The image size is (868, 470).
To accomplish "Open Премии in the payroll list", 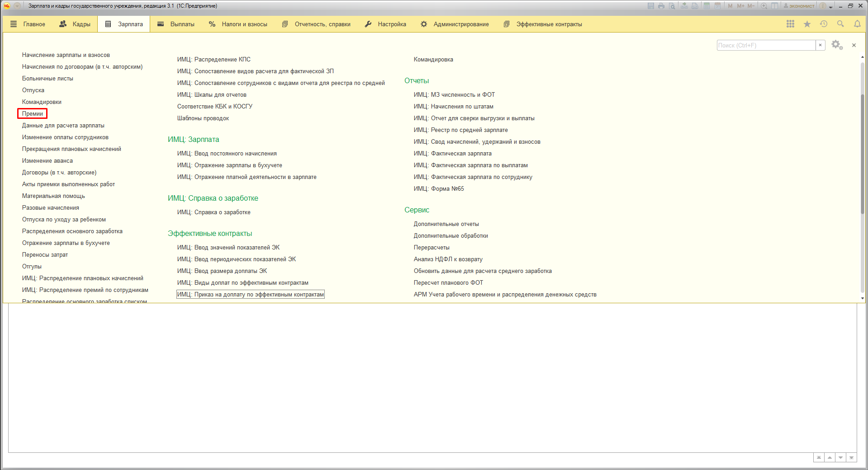I will pos(33,114).
